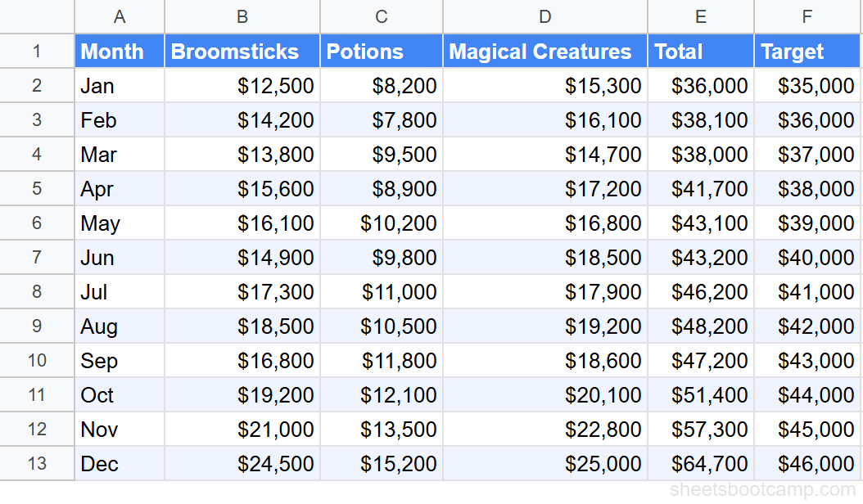Select Nov Magical Creatures value $22,800
Image resolution: width=863 pixels, height=504 pixels.
click(545, 430)
